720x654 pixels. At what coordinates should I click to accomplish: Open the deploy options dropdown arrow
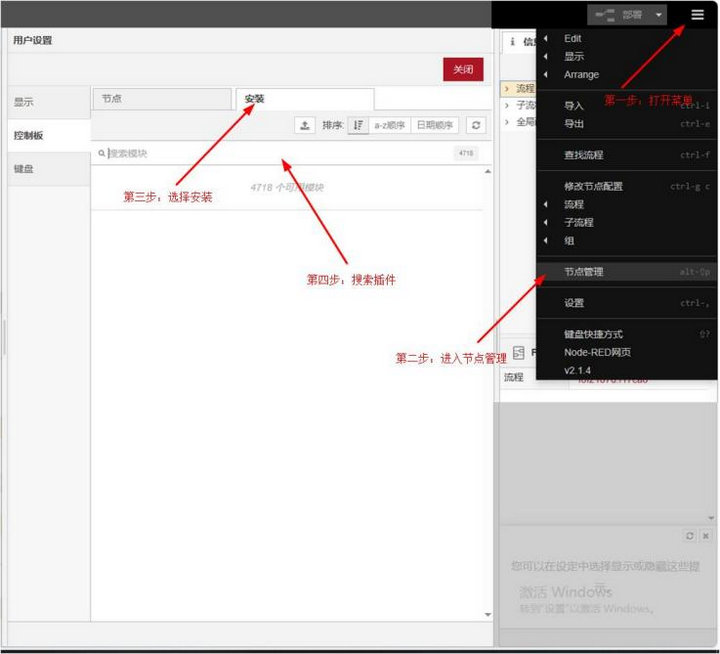[x=658, y=15]
